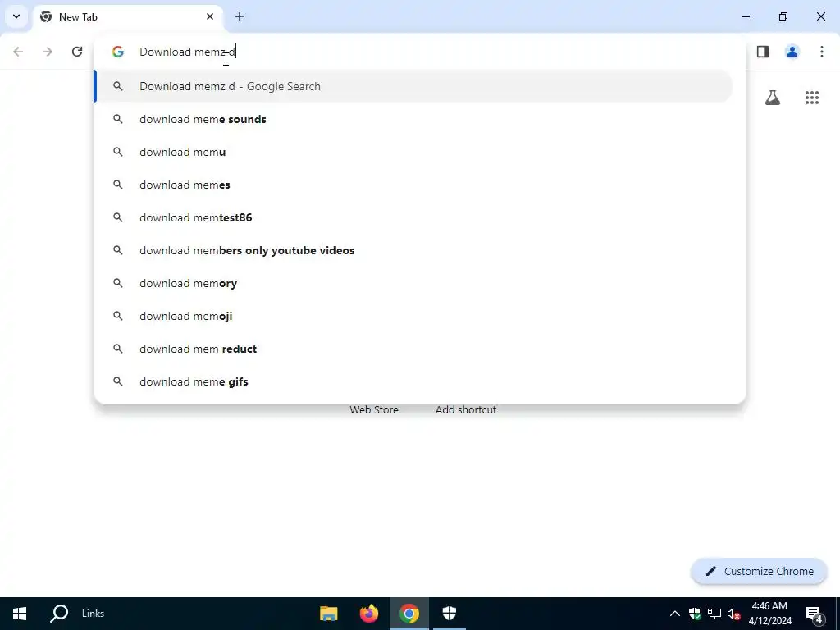Launch Firefox from taskbar
Viewport: 840px width, 630px height.
click(x=368, y=614)
